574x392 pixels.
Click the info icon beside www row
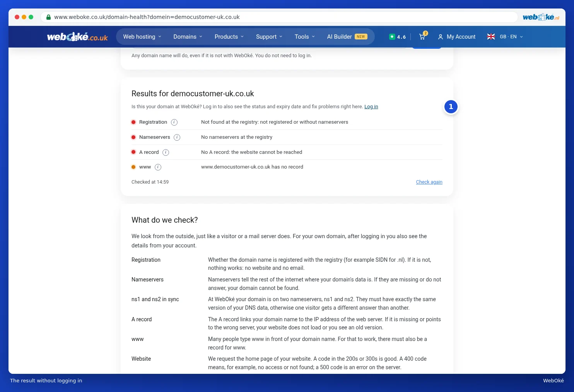click(x=158, y=167)
